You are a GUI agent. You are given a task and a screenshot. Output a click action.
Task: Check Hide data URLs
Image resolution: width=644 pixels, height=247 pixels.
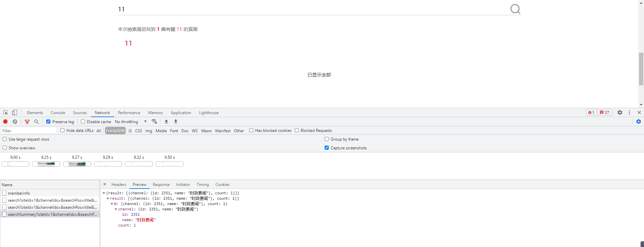[x=62, y=130]
